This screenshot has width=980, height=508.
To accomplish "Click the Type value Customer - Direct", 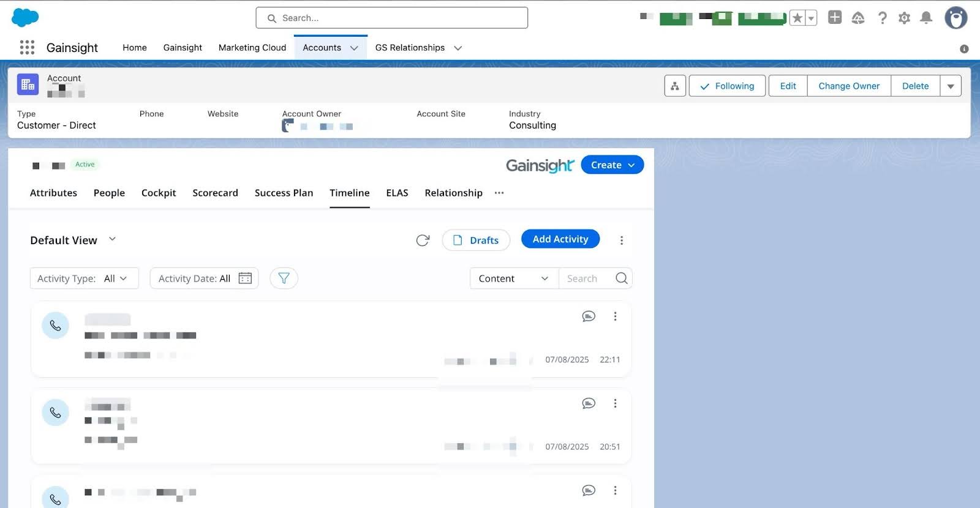I will [56, 125].
